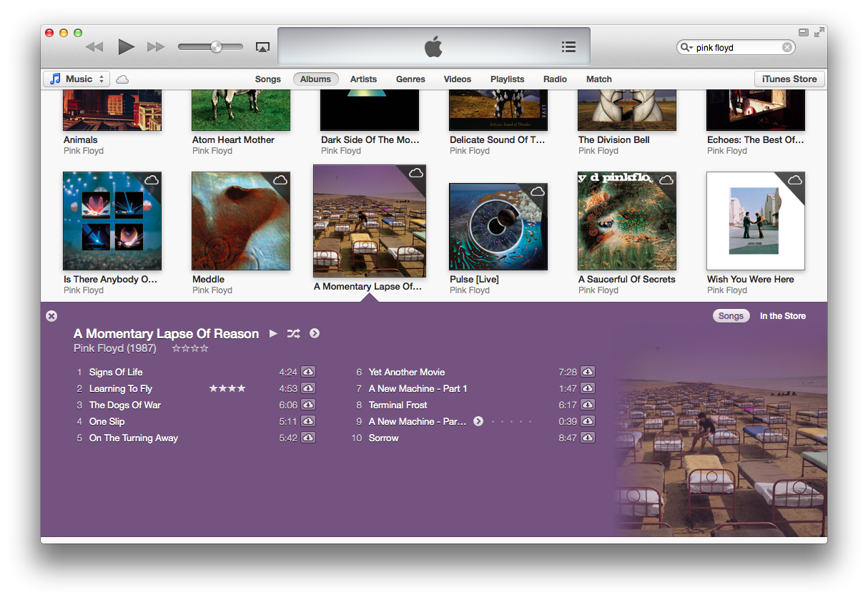Click the Next track fast-forward button
The image size is (868, 600).
[x=156, y=47]
